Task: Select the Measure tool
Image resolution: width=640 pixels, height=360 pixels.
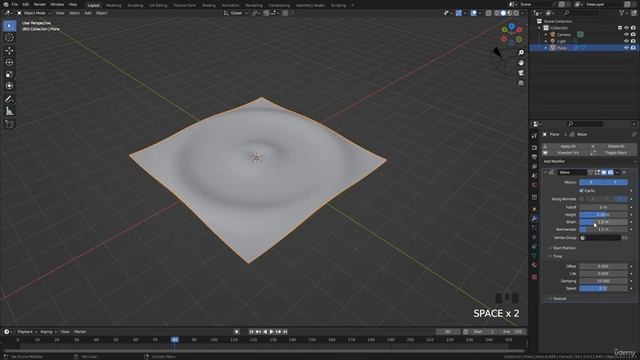Action: tap(9, 111)
